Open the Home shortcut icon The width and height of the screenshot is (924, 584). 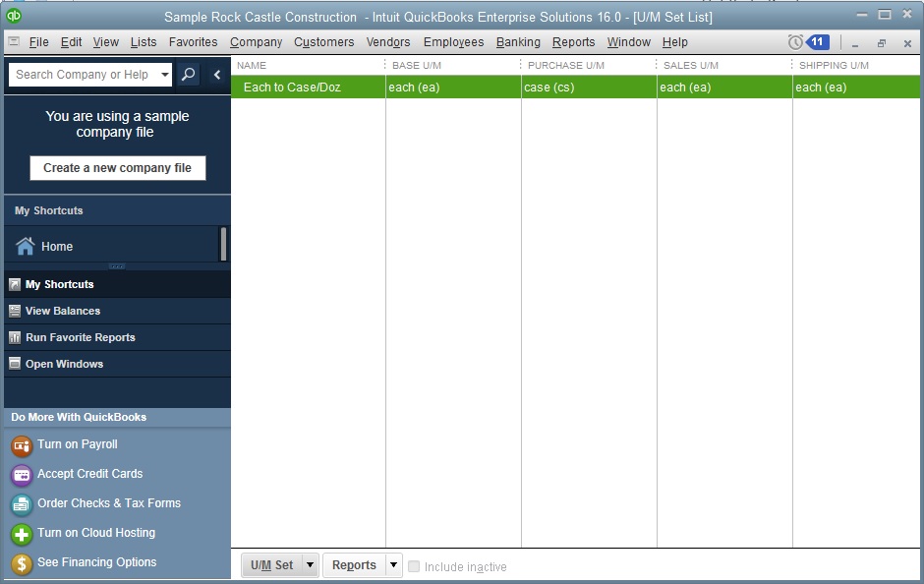tap(26, 246)
